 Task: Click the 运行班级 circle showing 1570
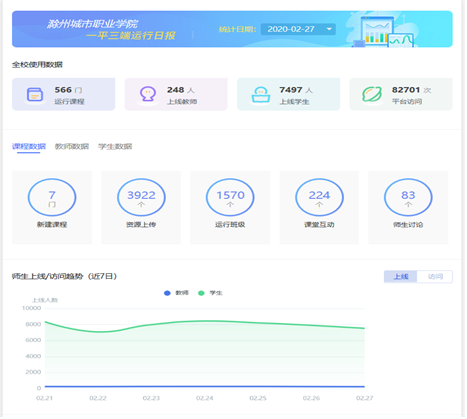tap(230, 197)
